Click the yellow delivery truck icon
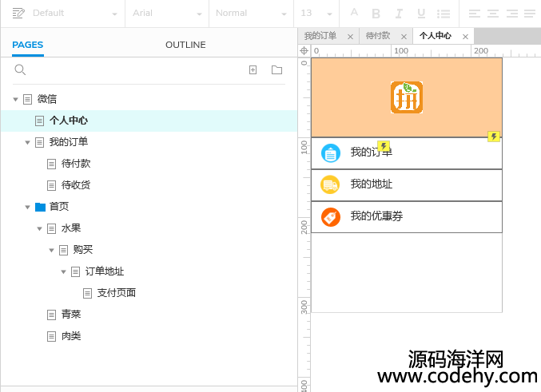541x392 pixels. (330, 184)
